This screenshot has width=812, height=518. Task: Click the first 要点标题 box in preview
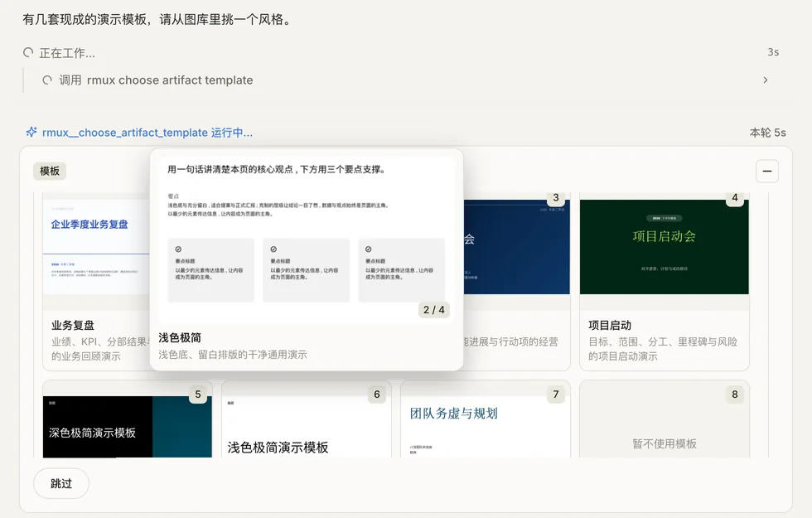coord(210,270)
